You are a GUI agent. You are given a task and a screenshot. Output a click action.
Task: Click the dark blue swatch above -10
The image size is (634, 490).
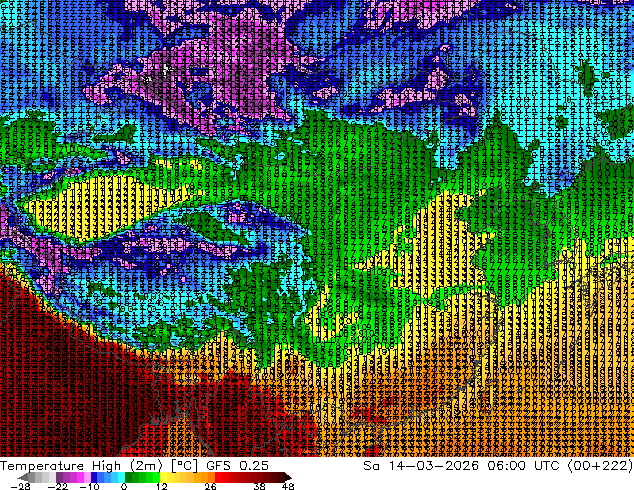(x=94, y=477)
